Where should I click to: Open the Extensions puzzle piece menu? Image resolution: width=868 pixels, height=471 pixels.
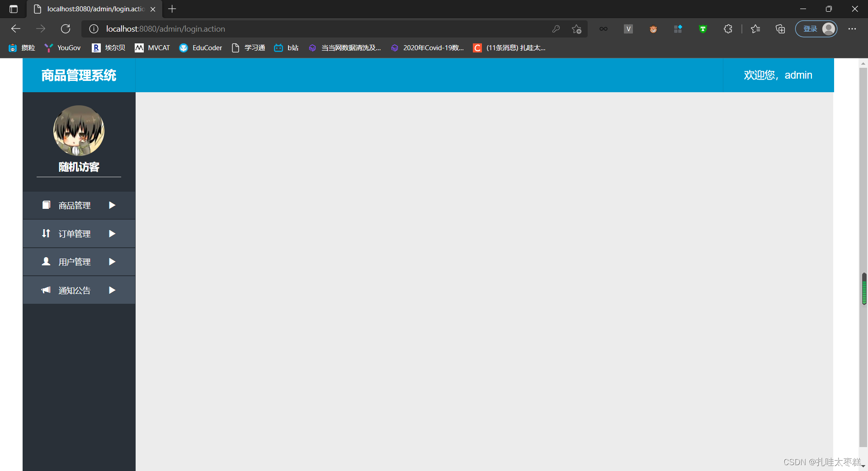(x=728, y=29)
